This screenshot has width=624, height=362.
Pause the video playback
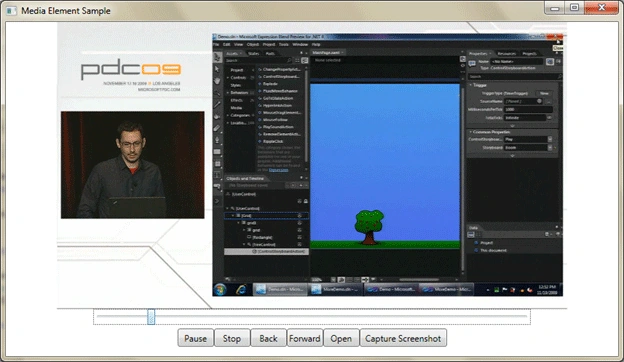(x=195, y=338)
